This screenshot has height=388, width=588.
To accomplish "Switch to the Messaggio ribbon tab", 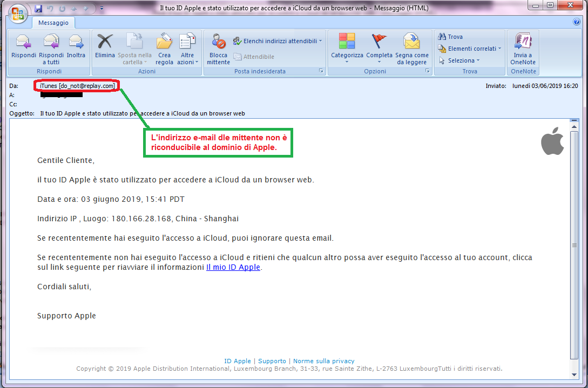I will click(x=53, y=23).
